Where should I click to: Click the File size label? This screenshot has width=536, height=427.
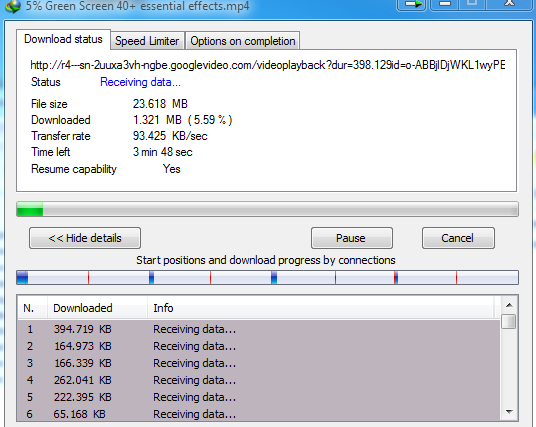point(49,104)
